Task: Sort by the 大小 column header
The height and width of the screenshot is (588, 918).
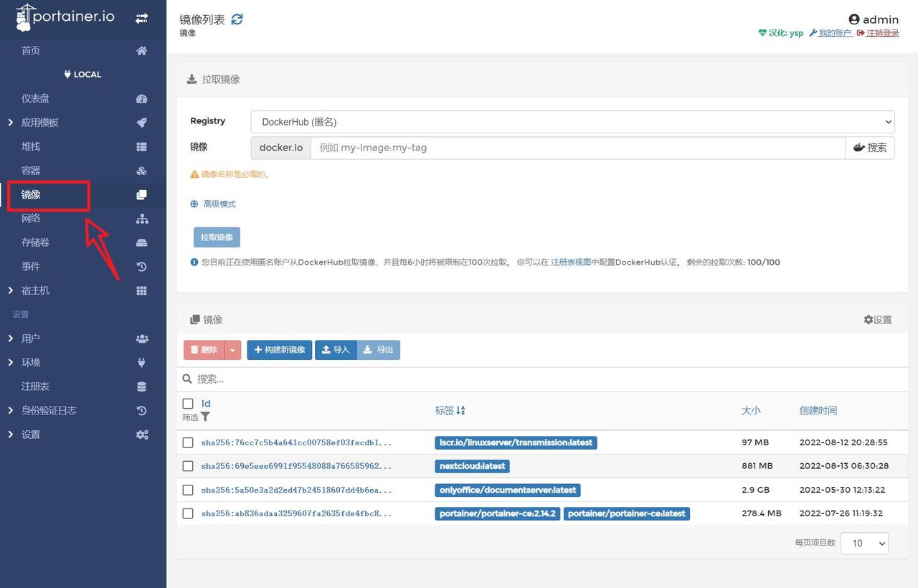Action: click(751, 411)
